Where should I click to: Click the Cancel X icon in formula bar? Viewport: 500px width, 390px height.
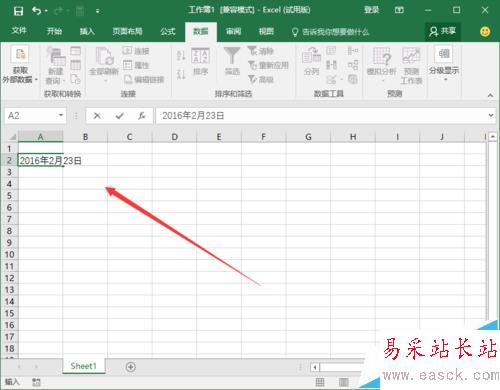tap(97, 116)
